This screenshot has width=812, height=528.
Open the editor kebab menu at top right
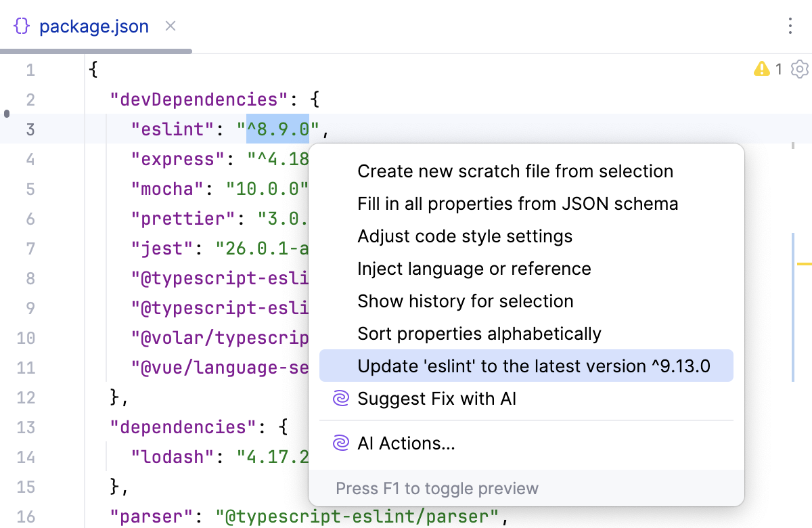pyautogui.click(x=790, y=26)
